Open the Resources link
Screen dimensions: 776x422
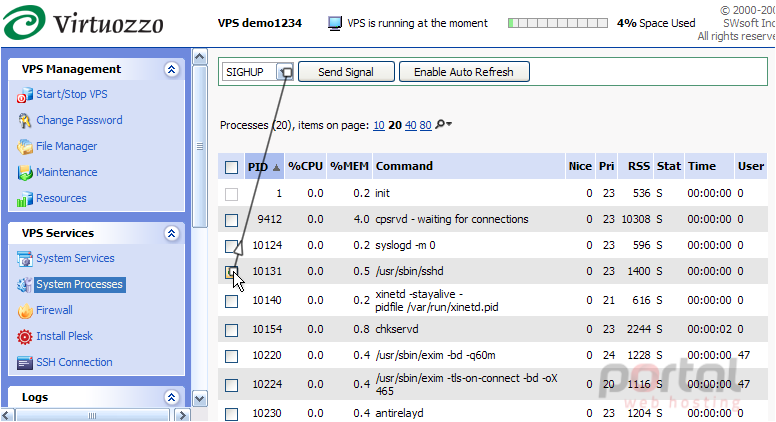pos(61,198)
